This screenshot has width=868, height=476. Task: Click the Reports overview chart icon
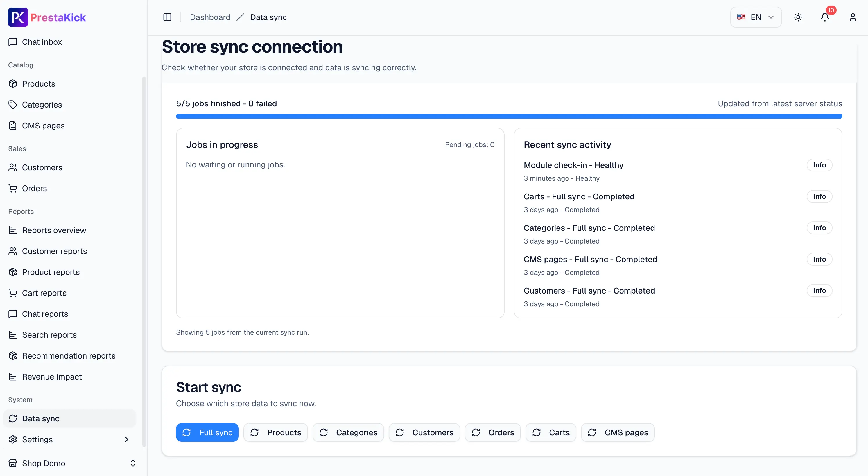(13, 230)
